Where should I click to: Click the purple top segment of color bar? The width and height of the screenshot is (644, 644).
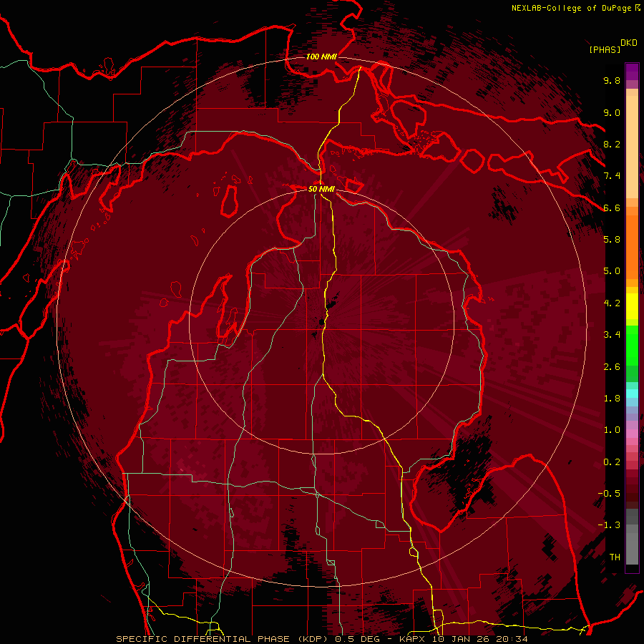pos(632,72)
